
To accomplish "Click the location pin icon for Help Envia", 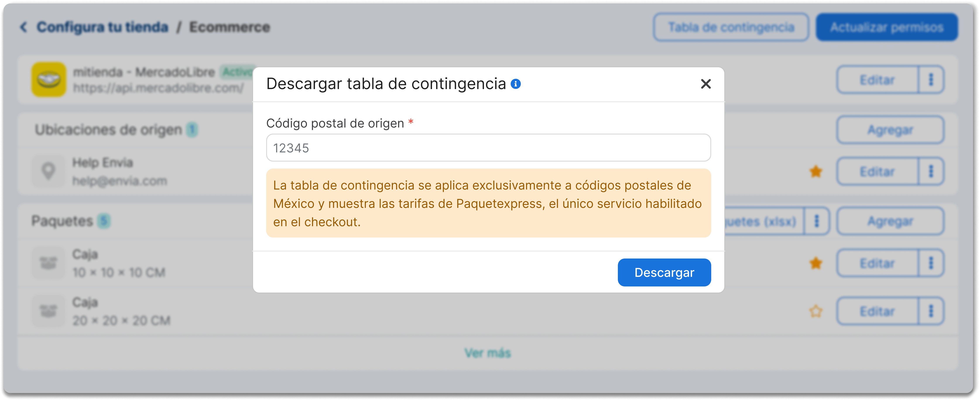I will point(48,171).
